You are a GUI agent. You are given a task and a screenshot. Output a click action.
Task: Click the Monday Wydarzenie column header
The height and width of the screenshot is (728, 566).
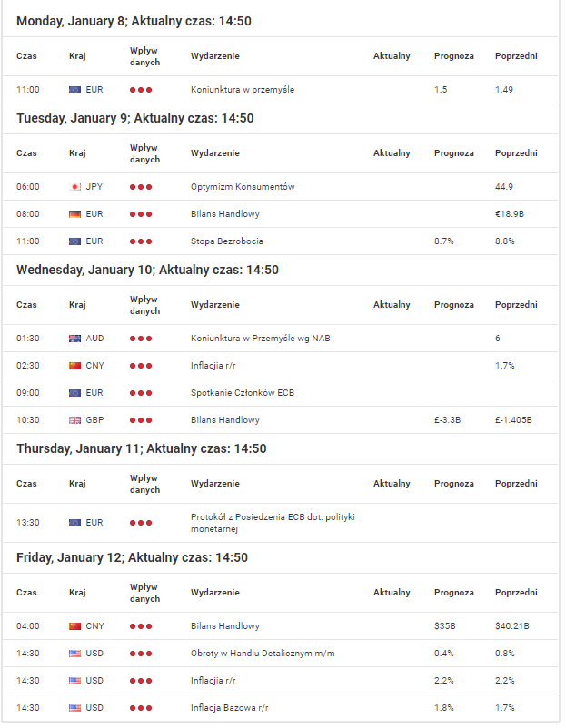click(x=215, y=56)
